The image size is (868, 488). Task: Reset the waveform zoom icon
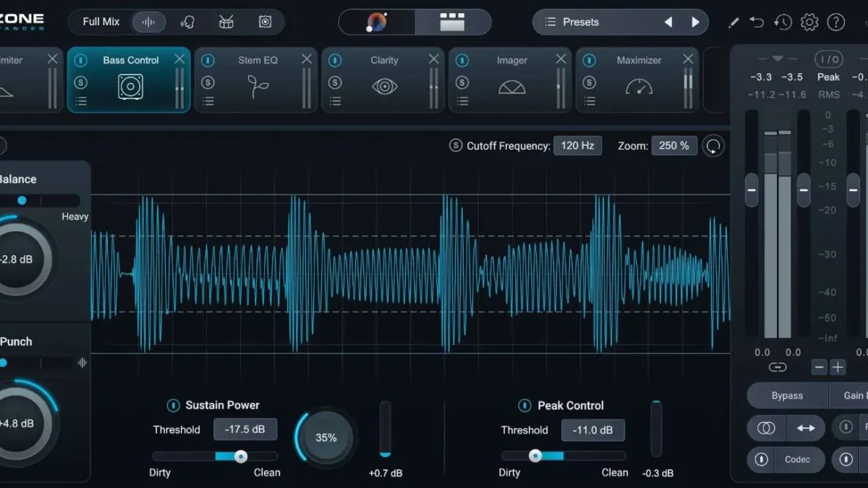[x=713, y=146]
